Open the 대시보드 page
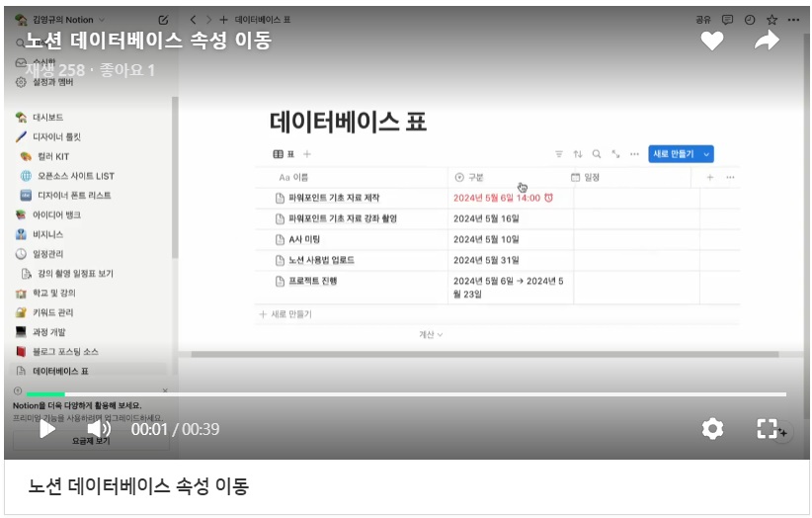The width and height of the screenshot is (812, 518). tap(47, 117)
